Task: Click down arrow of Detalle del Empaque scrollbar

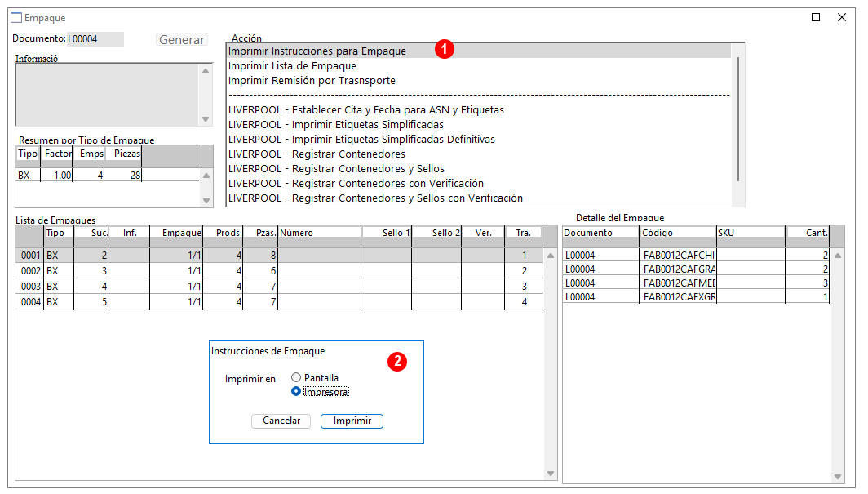Action: click(838, 476)
